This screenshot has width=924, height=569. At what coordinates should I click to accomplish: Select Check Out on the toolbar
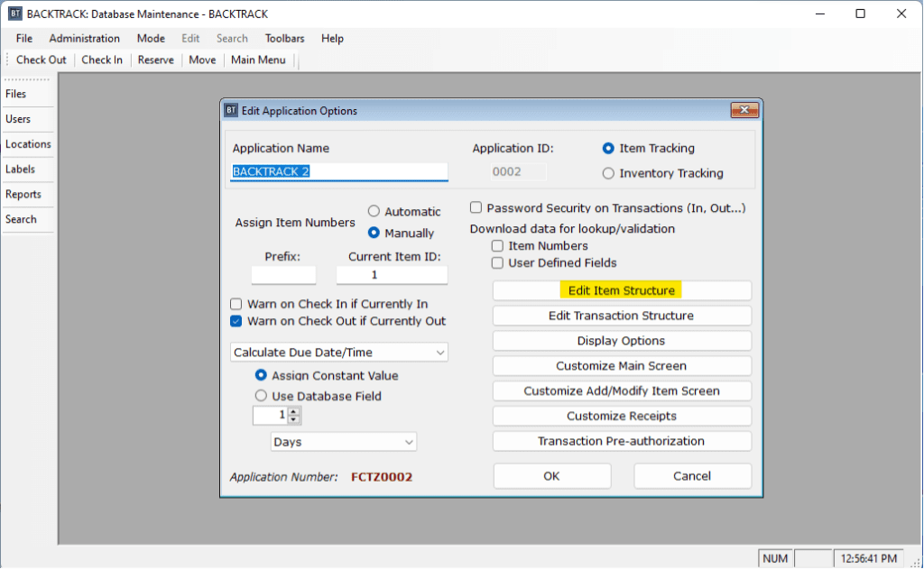40,60
